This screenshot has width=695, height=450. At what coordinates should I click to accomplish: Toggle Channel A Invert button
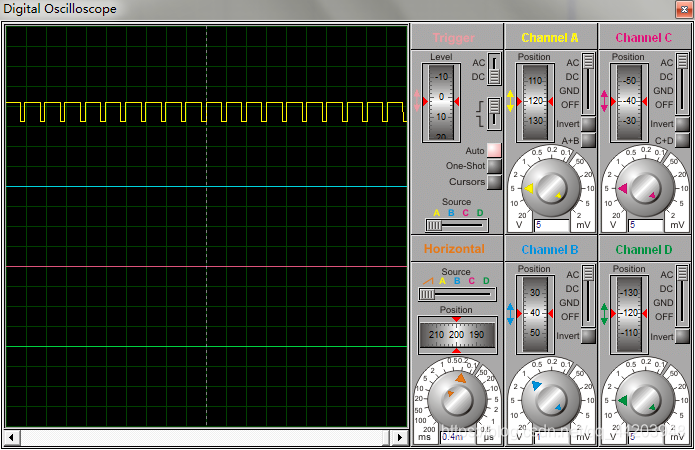[588, 124]
